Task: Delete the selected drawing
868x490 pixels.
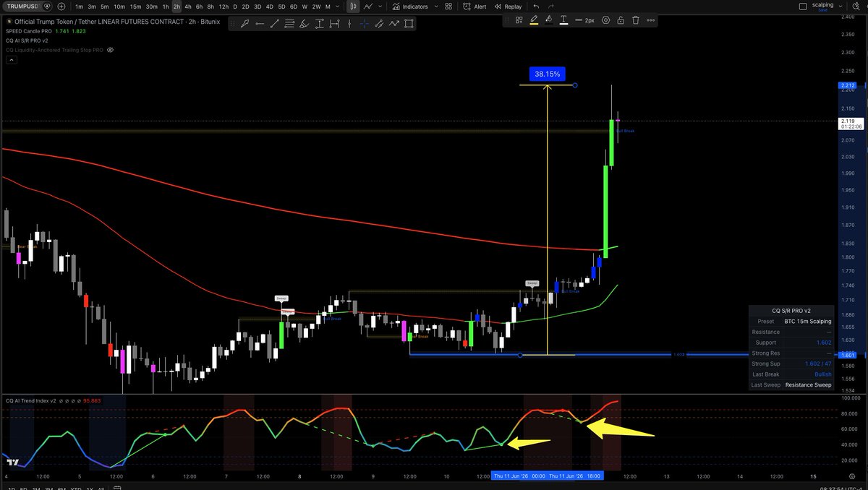Action: 636,20
